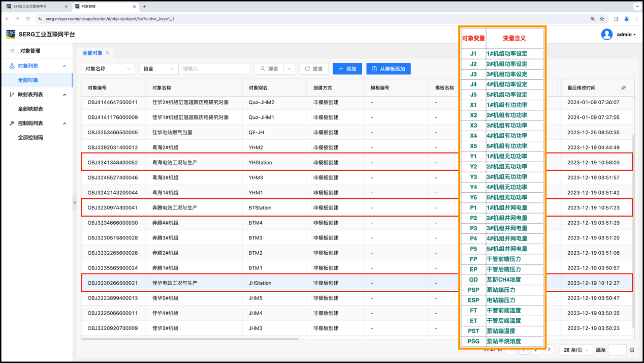Click the pin icon in 最后修改时间 column header

[x=623, y=88]
